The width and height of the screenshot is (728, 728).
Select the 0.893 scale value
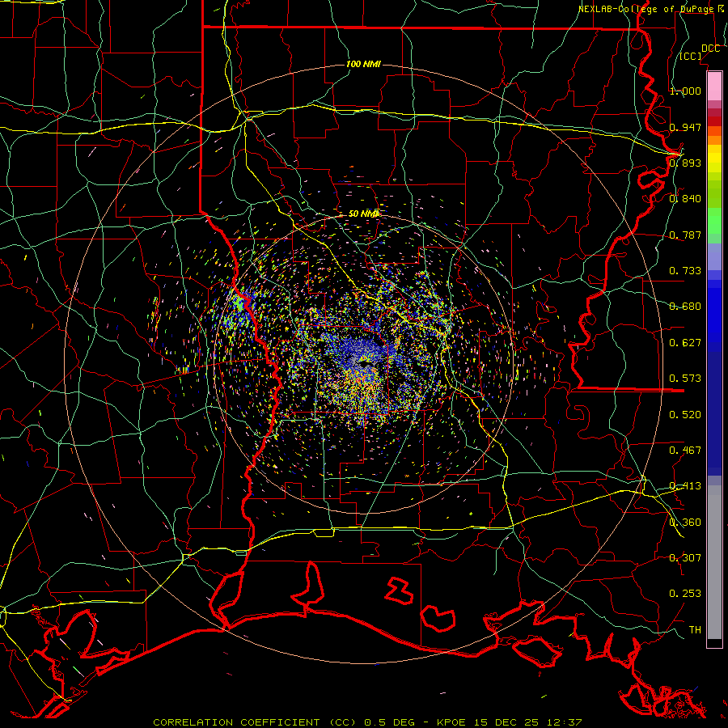(x=685, y=163)
